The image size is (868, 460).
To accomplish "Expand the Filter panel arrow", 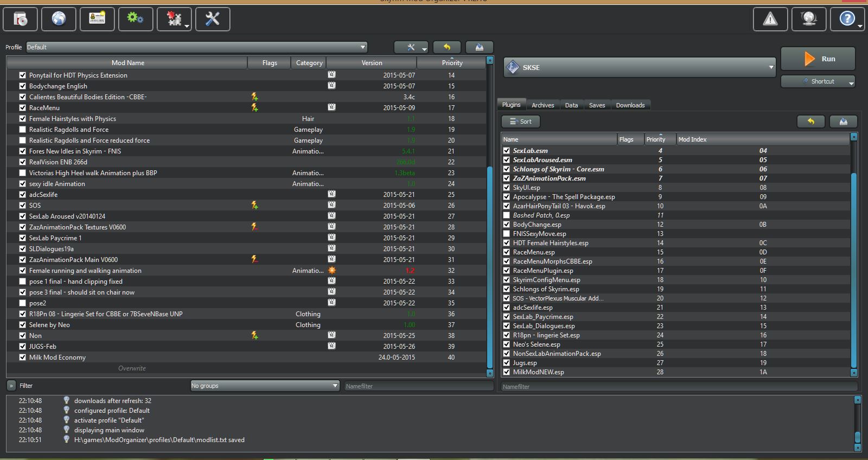I will click(x=11, y=386).
